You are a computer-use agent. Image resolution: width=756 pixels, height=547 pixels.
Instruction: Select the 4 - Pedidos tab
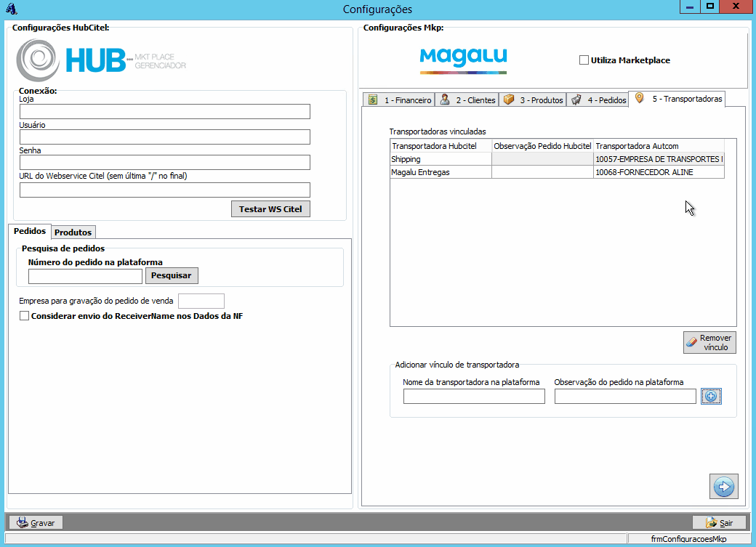click(x=598, y=100)
